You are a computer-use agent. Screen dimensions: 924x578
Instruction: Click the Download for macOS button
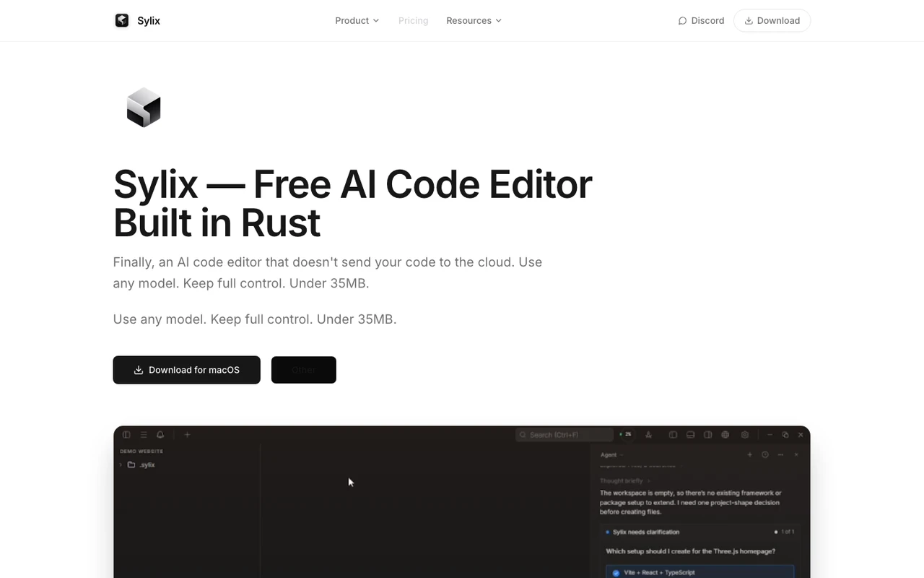186,370
